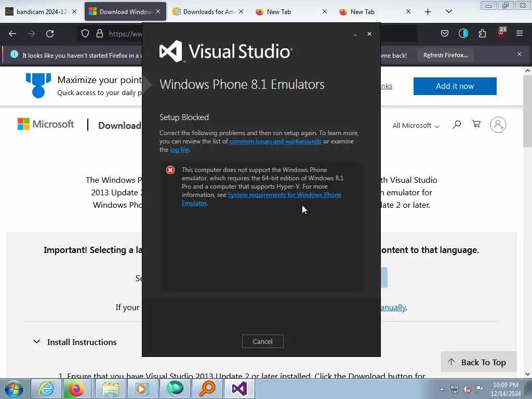
Task: Close the Visual Studio setup dialog
Action: [369, 34]
